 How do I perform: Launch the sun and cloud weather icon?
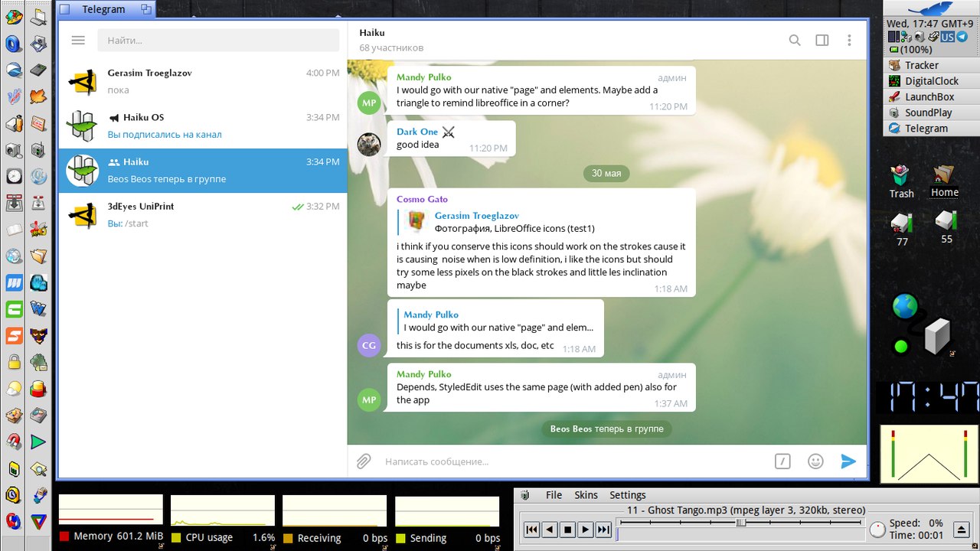tap(14, 388)
